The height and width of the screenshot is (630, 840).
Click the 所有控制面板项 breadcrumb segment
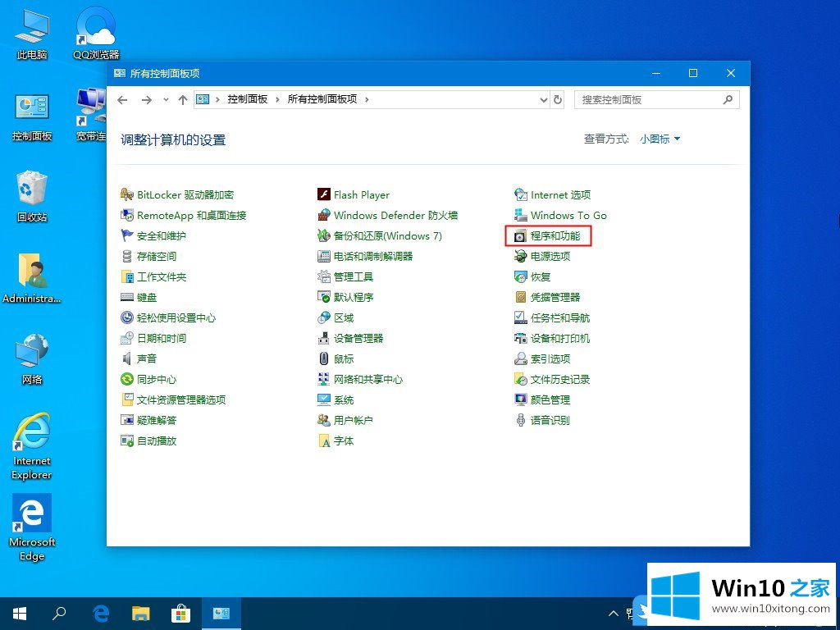tap(322, 99)
